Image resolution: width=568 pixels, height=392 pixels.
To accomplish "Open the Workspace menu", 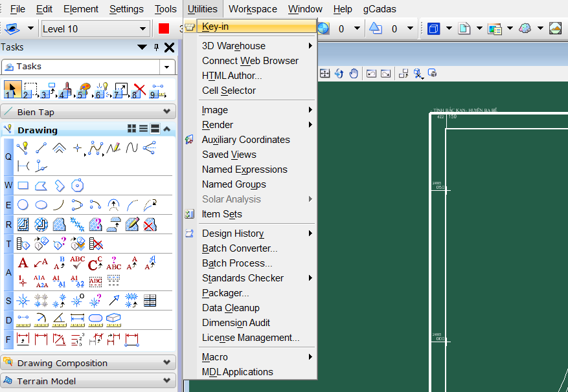I will point(253,9).
